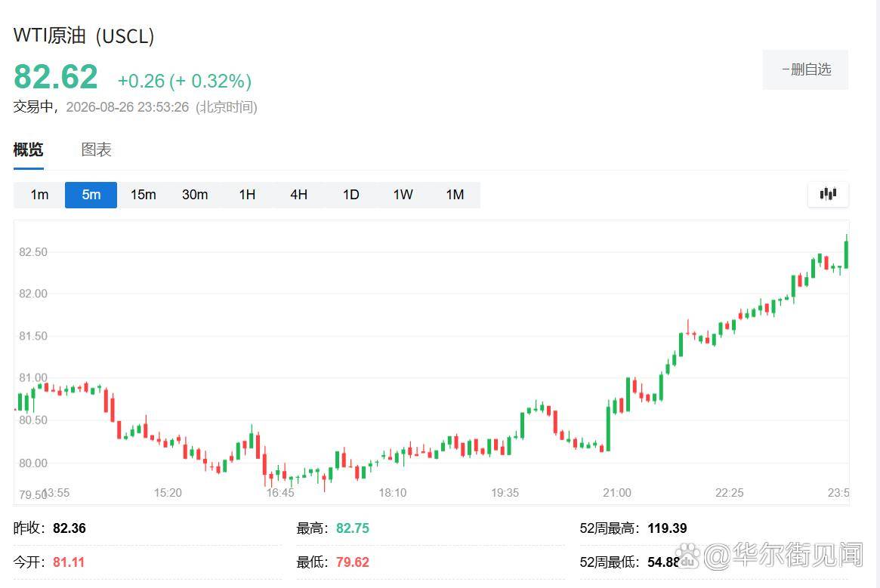Screen dimensions: 880x588
Task: Click the 16:45 time axis label
Action: (x=280, y=493)
